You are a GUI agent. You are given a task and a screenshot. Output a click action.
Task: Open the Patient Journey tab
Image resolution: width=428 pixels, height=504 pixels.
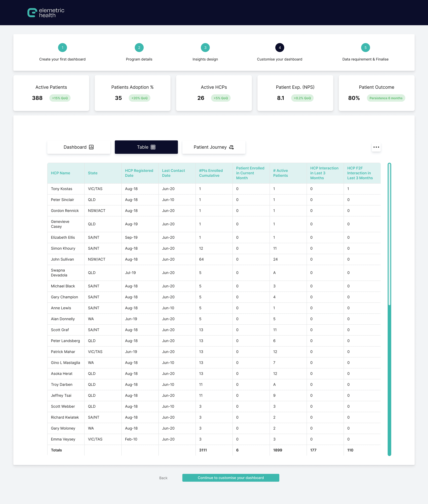pos(214,147)
